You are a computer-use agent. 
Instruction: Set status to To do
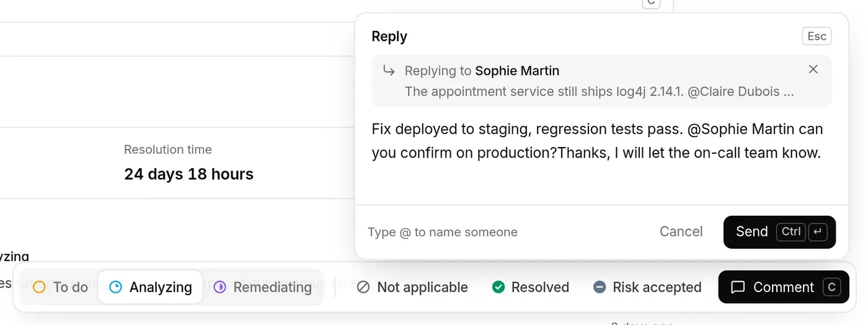point(60,287)
